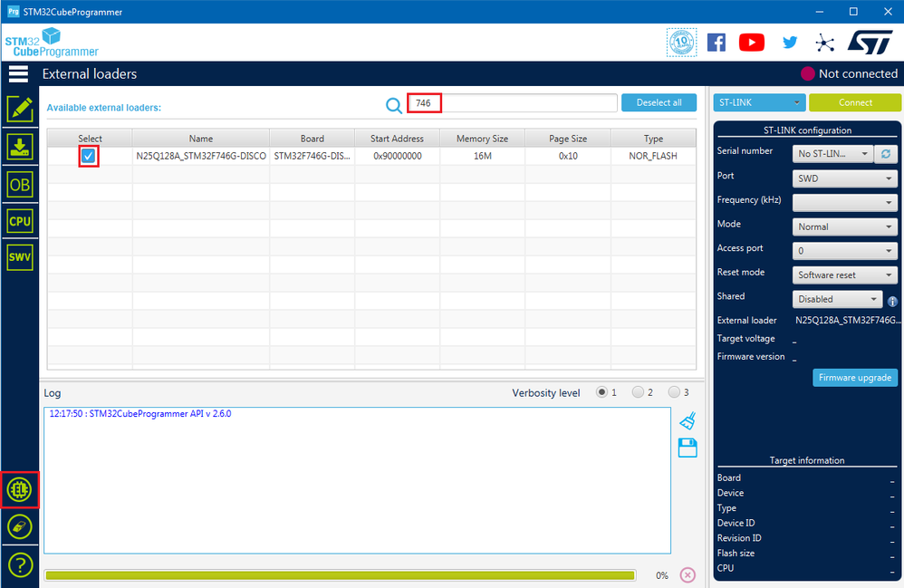Clear the log with the broom icon
The height and width of the screenshot is (588, 904).
coord(688,420)
